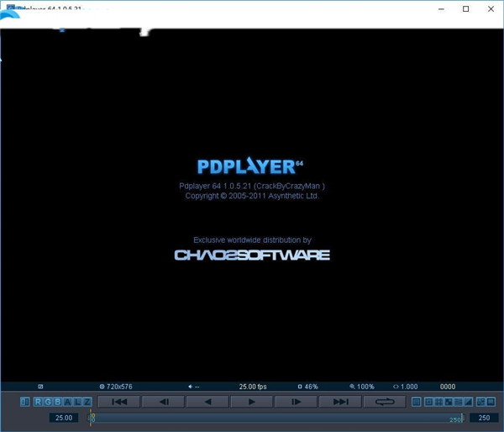This screenshot has height=432, width=504.
Task: Click the fullscreen display icon
Action: (491, 402)
